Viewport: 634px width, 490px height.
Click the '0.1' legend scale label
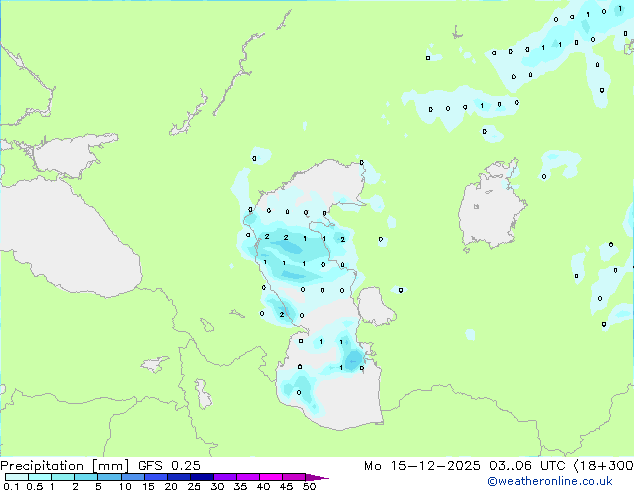click(11, 486)
